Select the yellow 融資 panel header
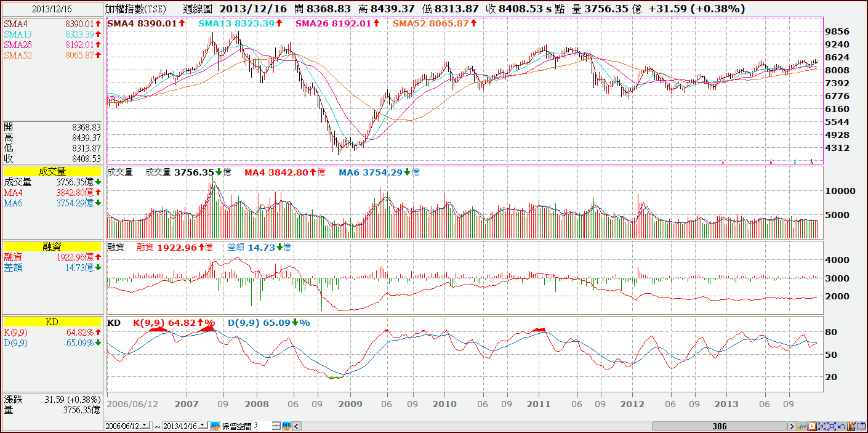Image resolution: width=868 pixels, height=433 pixels. [52, 246]
